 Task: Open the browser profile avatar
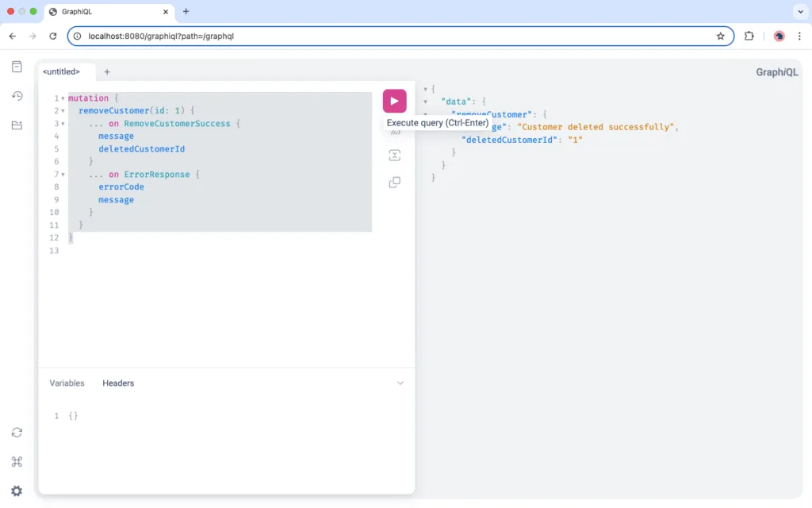click(779, 37)
